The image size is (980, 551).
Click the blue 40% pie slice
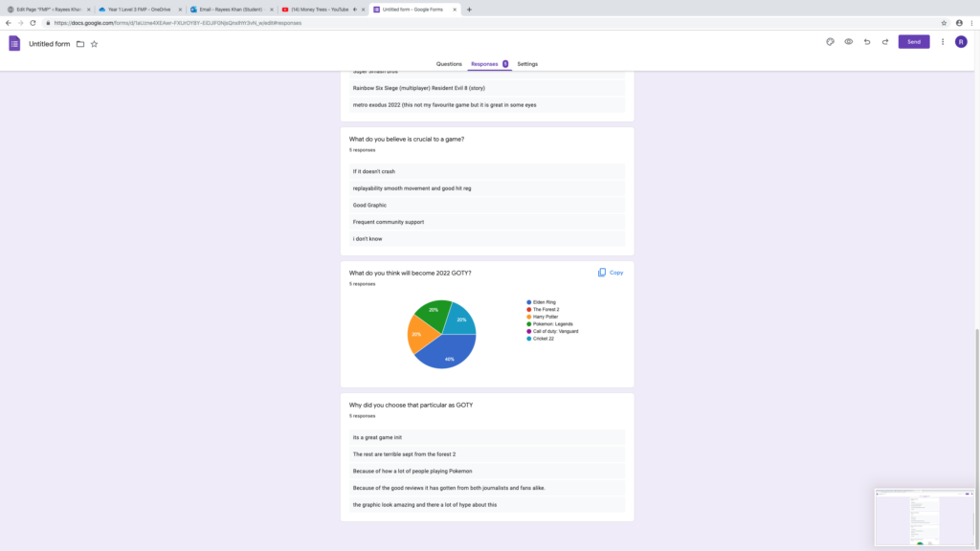click(x=447, y=353)
